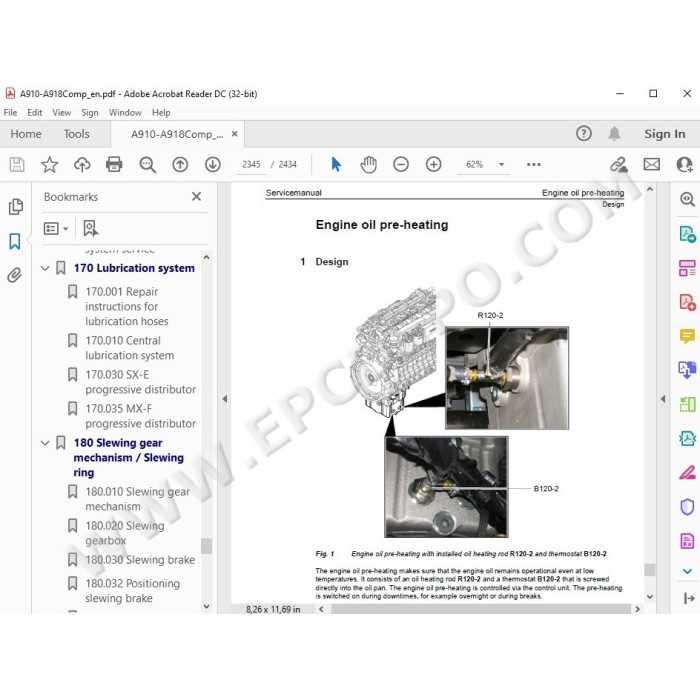Image resolution: width=700 pixels, height=700 pixels.
Task: Open the View menu
Action: point(62,112)
